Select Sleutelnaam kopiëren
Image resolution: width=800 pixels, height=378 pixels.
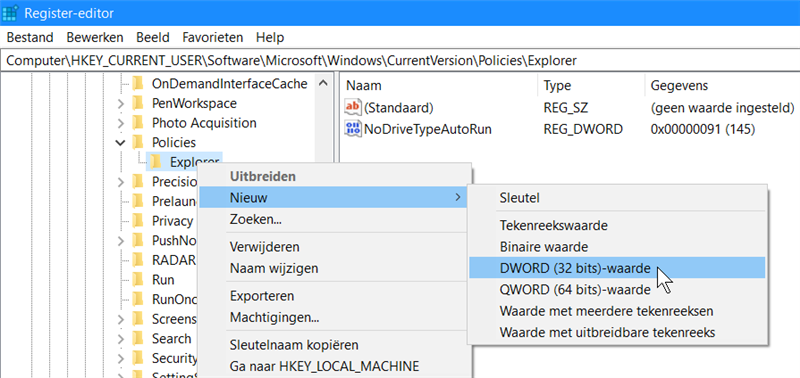click(x=333, y=345)
